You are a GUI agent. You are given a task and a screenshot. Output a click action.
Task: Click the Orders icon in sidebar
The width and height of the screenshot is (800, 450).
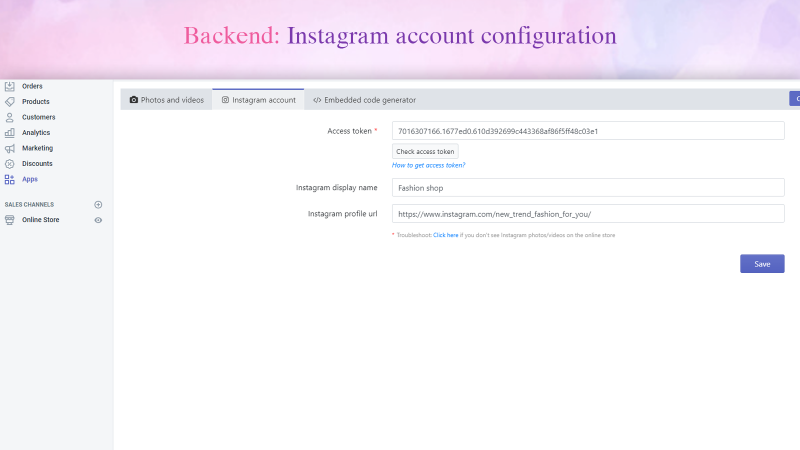[x=10, y=86]
